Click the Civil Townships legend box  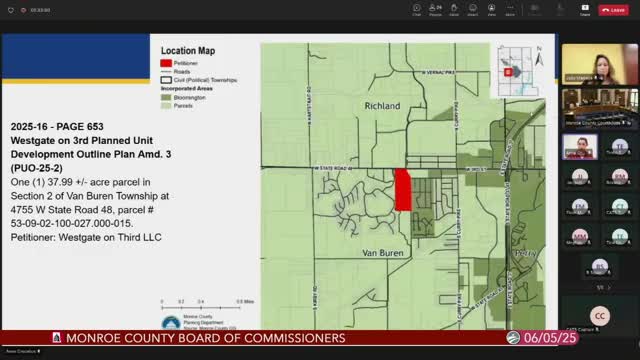[166, 80]
